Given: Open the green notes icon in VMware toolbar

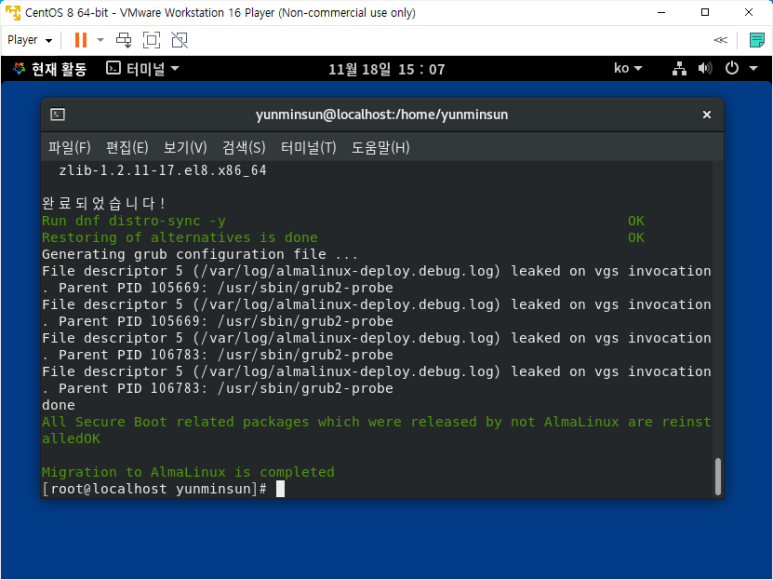Looking at the screenshot, I should pyautogui.click(x=756, y=40).
